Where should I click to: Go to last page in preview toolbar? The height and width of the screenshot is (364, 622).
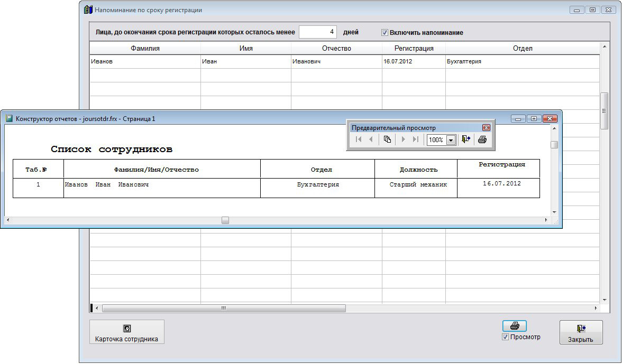point(416,139)
